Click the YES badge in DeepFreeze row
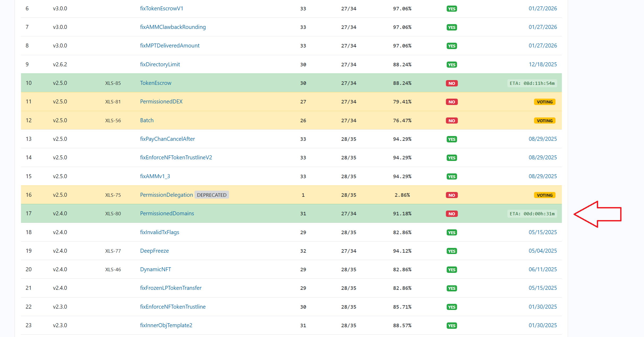Screen dimensions: 644x337 (452, 251)
